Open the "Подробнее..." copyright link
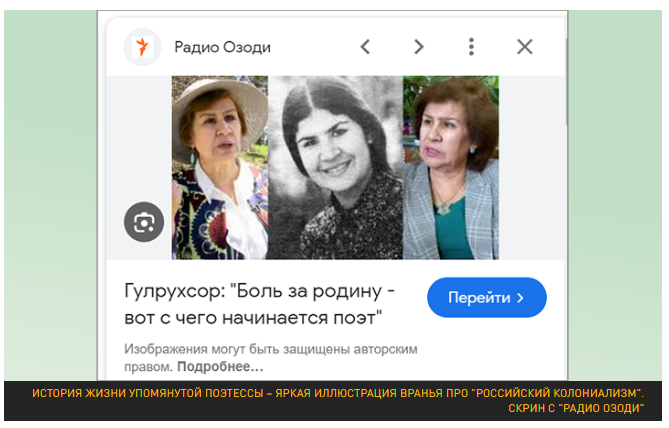The image size is (669, 428). click(220, 367)
